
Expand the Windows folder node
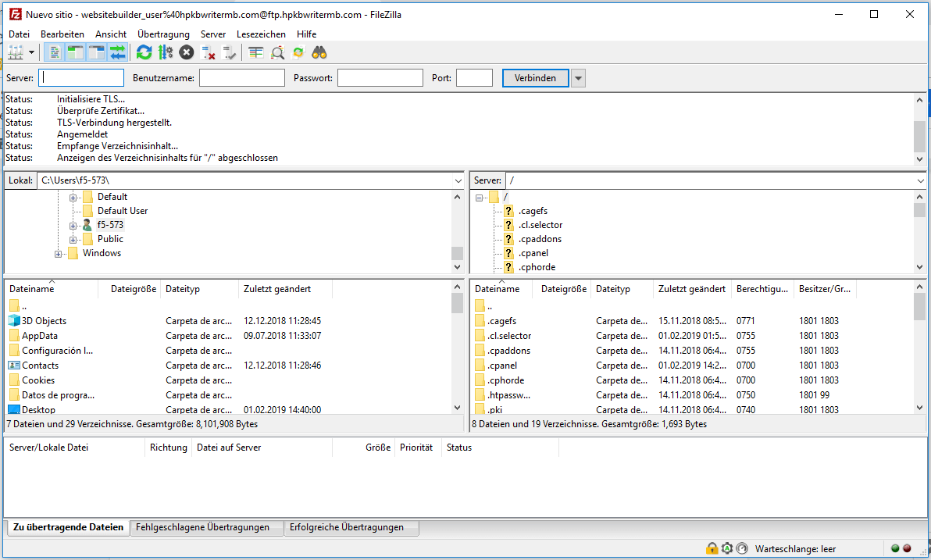click(58, 254)
